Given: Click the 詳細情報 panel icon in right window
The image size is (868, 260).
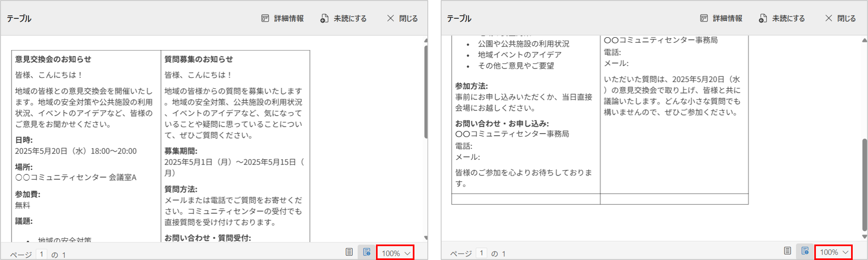Looking at the screenshot, I should coord(704,19).
